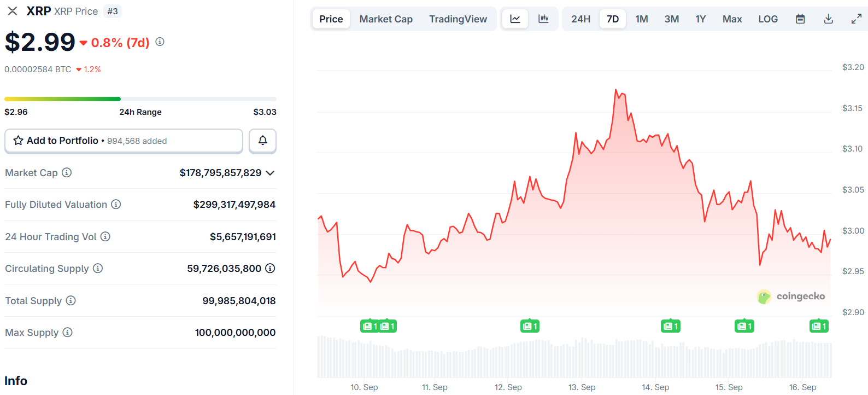Image resolution: width=868 pixels, height=395 pixels.
Task: Switch to line chart view
Action: (515, 19)
